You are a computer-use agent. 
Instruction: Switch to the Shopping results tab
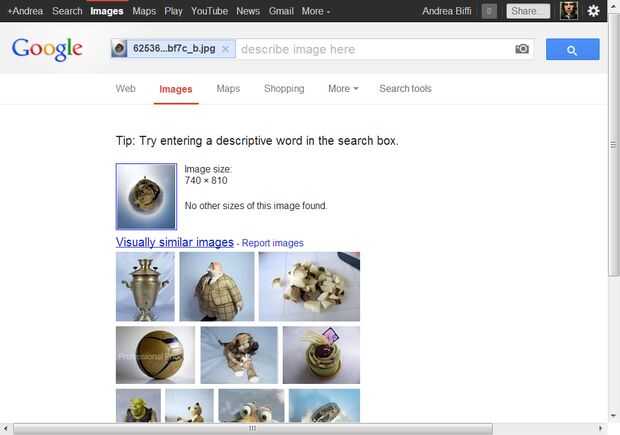pos(284,89)
